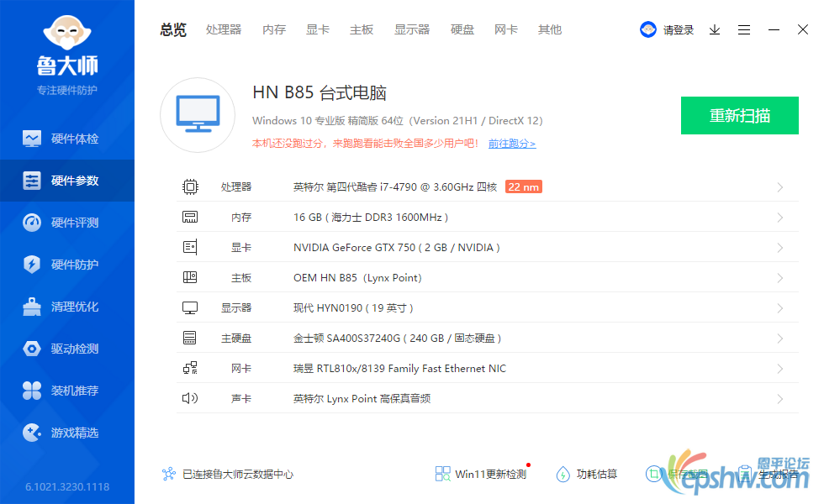Click the memory icon in 内存 row
The height and width of the screenshot is (504, 824).
click(x=190, y=217)
